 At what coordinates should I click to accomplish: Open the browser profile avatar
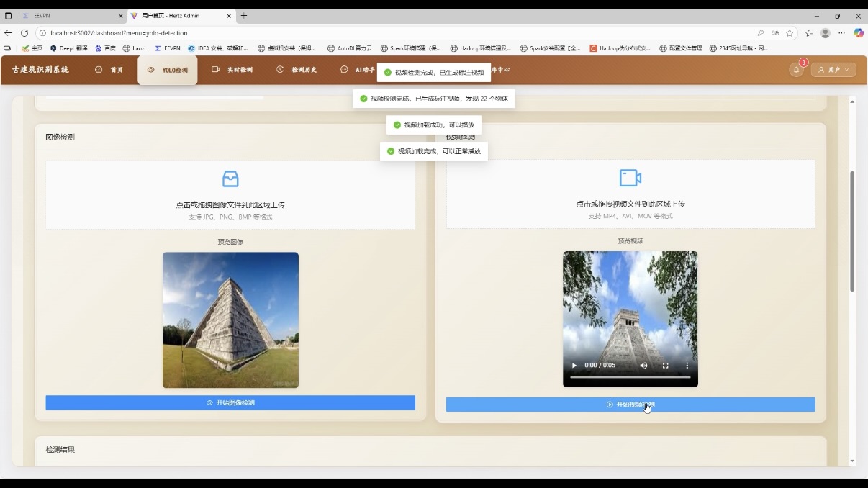pos(826,33)
